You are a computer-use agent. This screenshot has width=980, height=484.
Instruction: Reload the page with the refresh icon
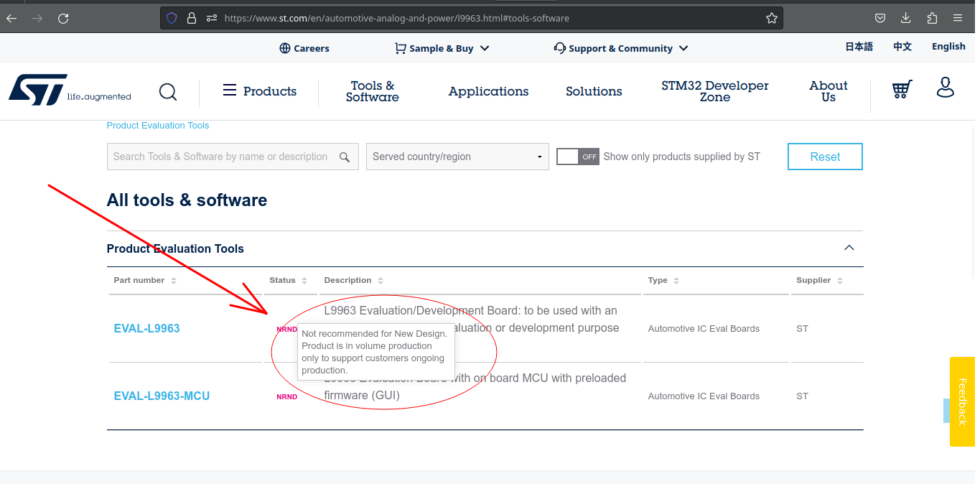click(x=63, y=18)
